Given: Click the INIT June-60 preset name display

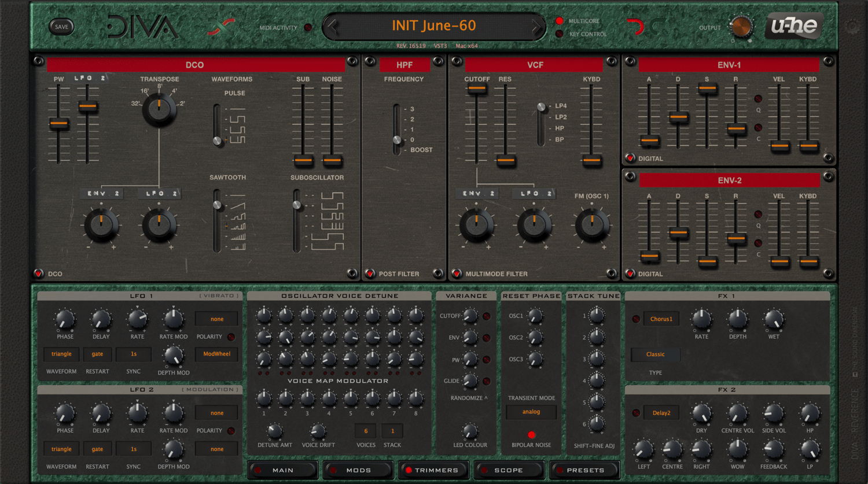Looking at the screenshot, I should (434, 26).
